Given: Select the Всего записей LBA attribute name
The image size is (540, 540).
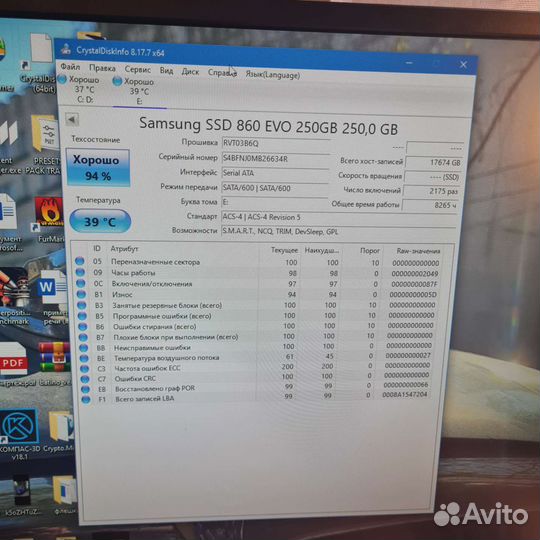Looking at the screenshot, I should pos(145,398).
